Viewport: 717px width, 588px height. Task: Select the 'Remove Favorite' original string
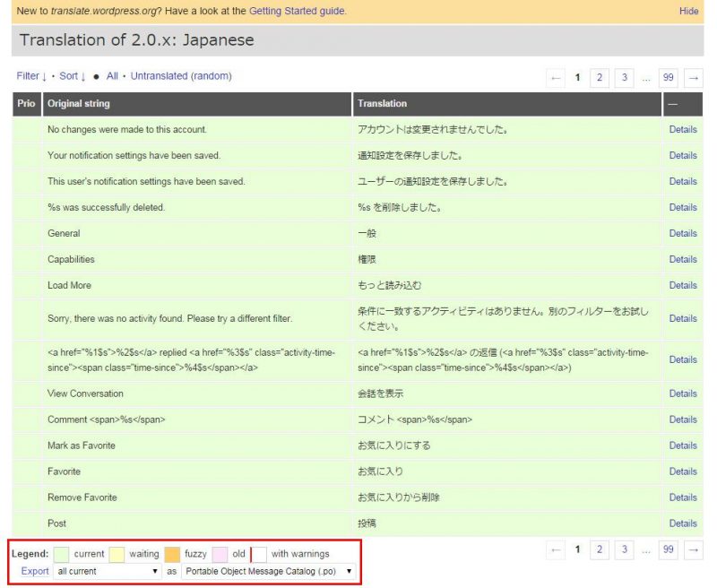point(82,497)
